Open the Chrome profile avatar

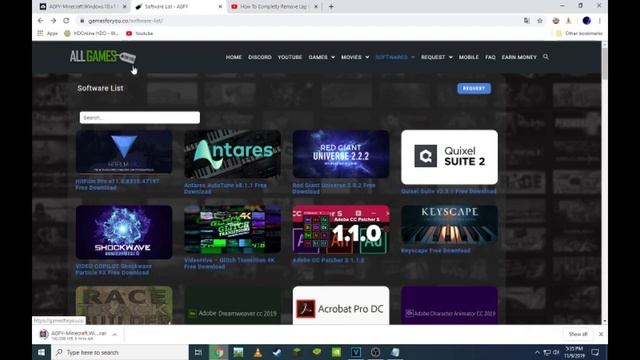587,21
